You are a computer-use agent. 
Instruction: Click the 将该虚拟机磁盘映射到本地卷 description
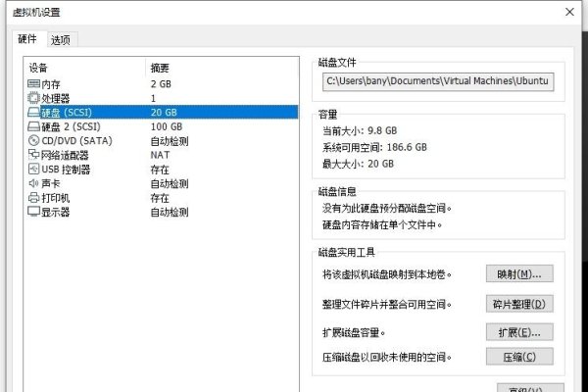point(387,274)
